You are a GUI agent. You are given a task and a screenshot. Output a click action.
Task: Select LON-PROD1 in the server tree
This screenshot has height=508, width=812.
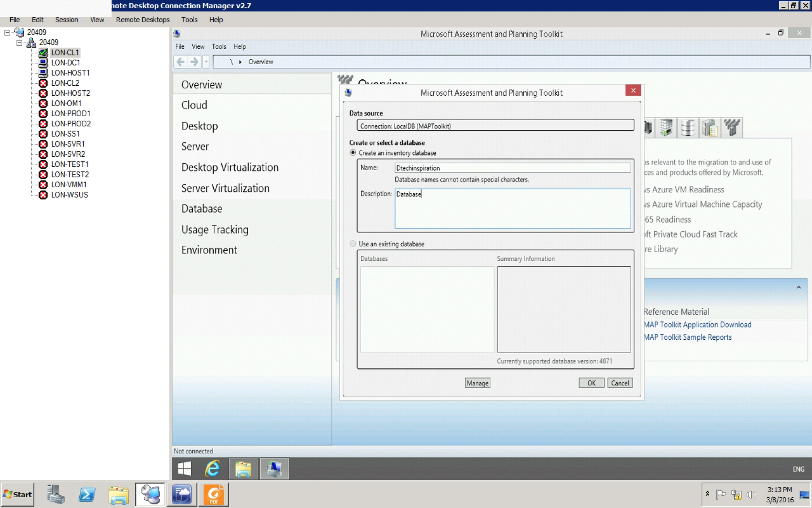click(71, 114)
